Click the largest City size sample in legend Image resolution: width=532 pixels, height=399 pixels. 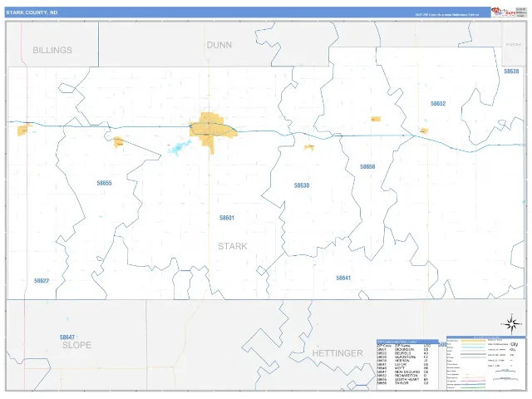[514, 344]
